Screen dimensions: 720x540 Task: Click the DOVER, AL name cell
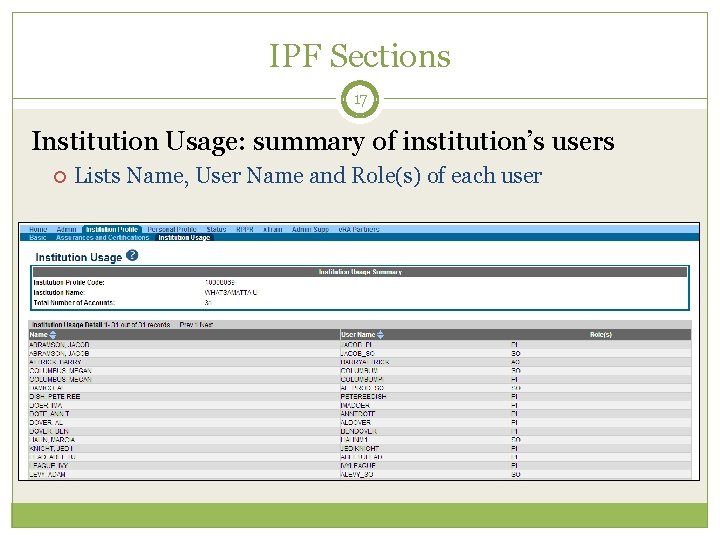tap(46, 422)
